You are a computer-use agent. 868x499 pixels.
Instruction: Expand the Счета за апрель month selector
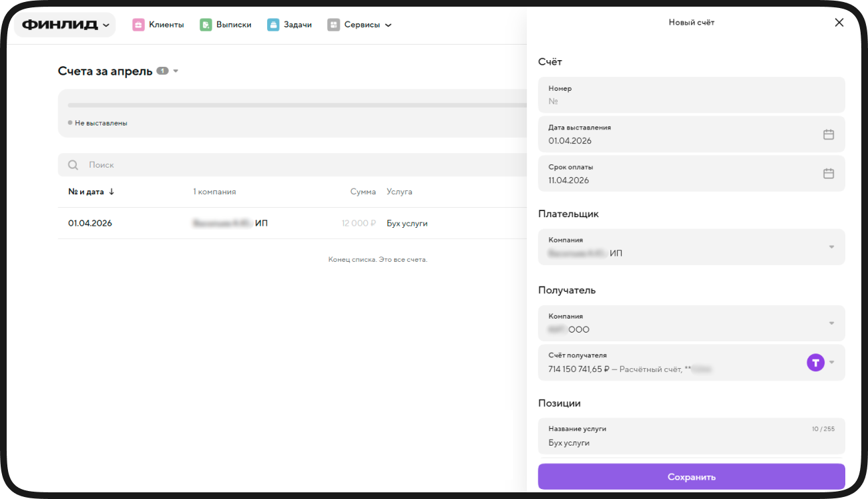click(x=176, y=71)
